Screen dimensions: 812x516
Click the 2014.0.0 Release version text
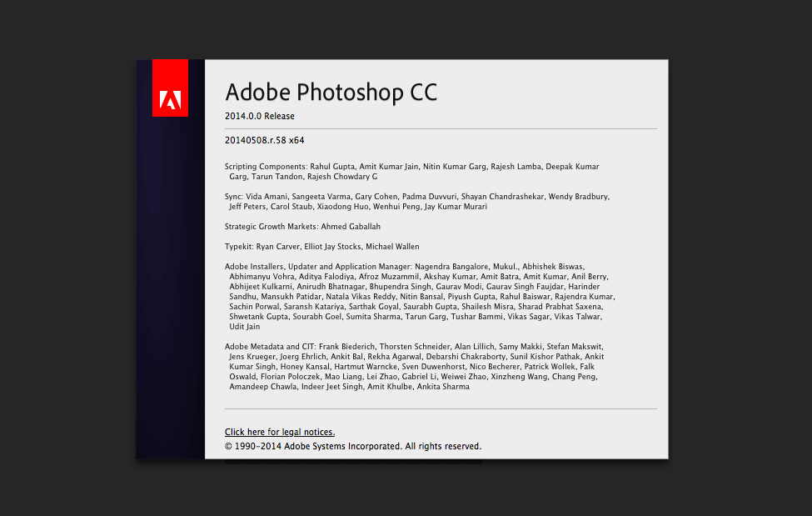click(259, 116)
